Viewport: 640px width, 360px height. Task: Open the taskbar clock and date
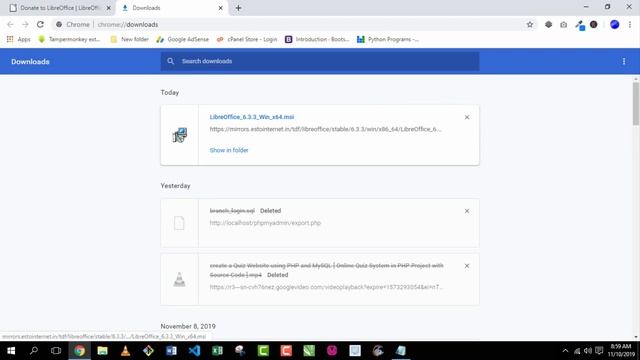[x=621, y=351]
